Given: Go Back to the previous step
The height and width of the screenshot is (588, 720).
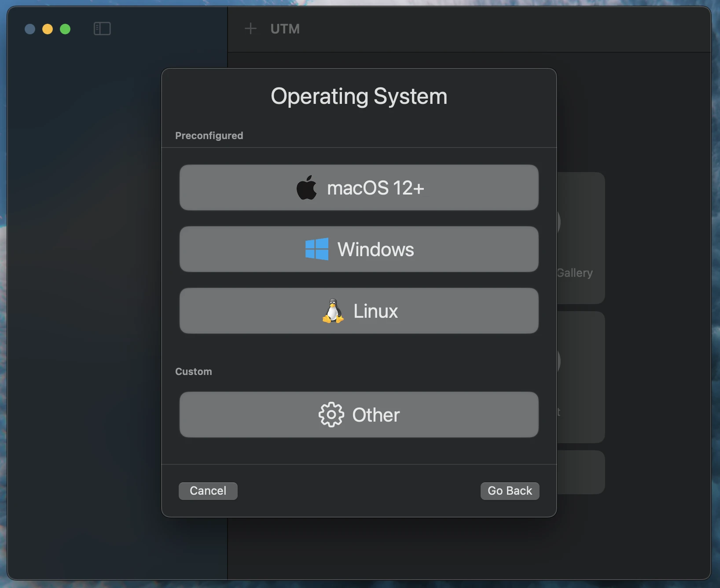Looking at the screenshot, I should (510, 491).
